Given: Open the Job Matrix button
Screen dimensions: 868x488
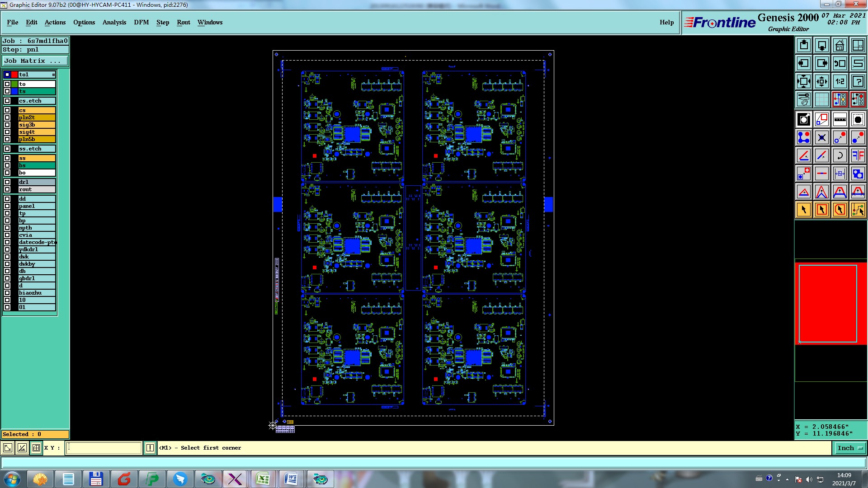Looking at the screenshot, I should tap(35, 61).
